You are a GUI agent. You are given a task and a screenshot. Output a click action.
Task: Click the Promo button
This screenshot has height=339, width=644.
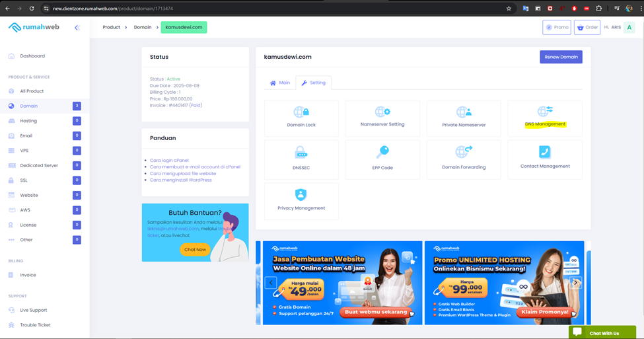[x=557, y=28]
